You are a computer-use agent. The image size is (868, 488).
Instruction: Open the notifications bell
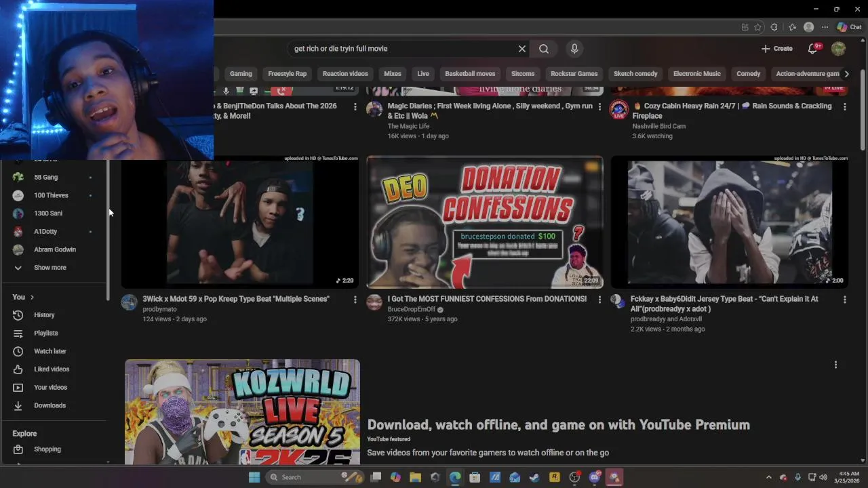pos(812,49)
